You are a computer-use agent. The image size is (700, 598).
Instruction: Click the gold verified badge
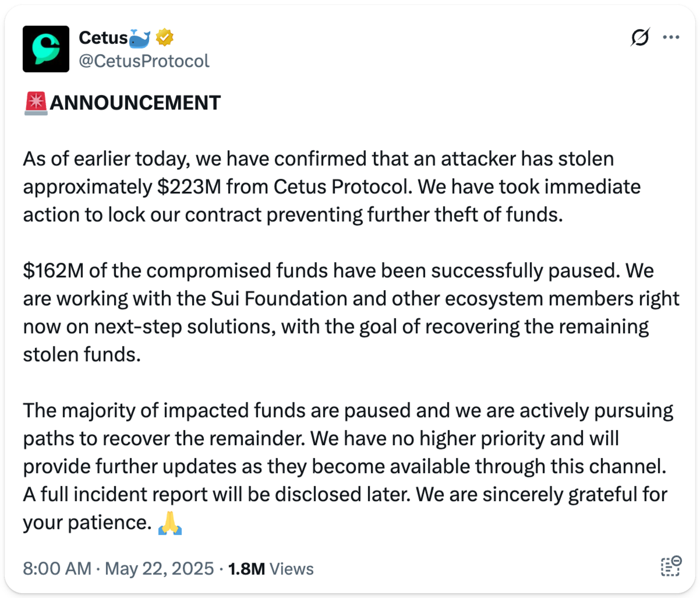164,38
